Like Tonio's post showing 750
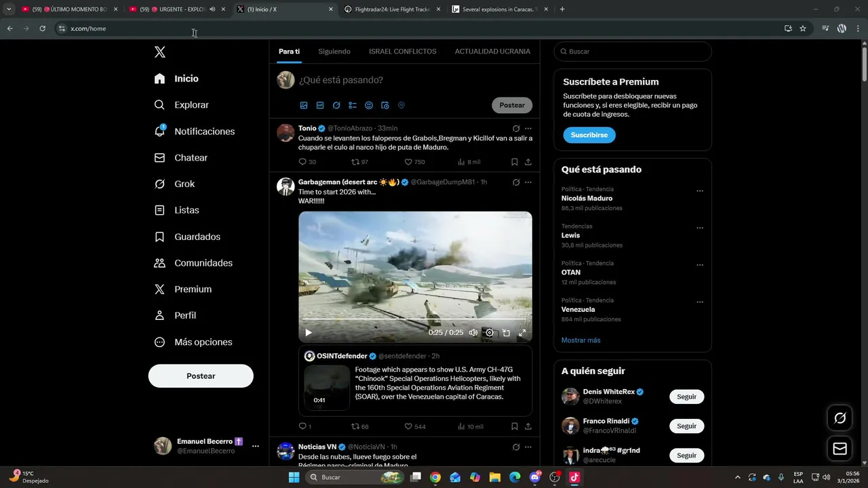868x488 pixels. point(414,162)
